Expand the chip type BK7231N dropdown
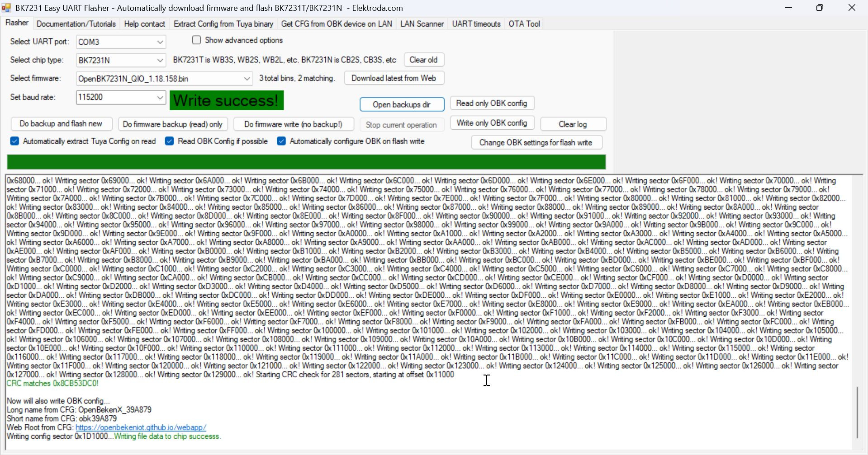868x455 pixels. (x=160, y=60)
